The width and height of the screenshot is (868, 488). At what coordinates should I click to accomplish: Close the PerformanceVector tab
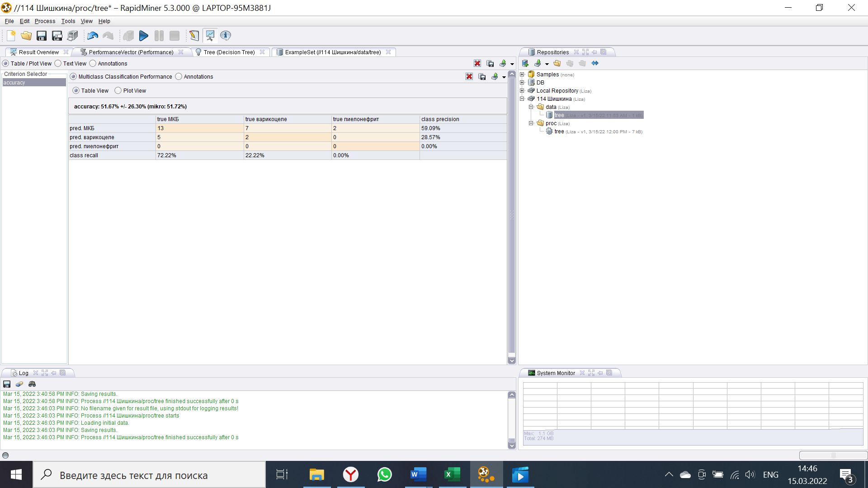point(181,52)
